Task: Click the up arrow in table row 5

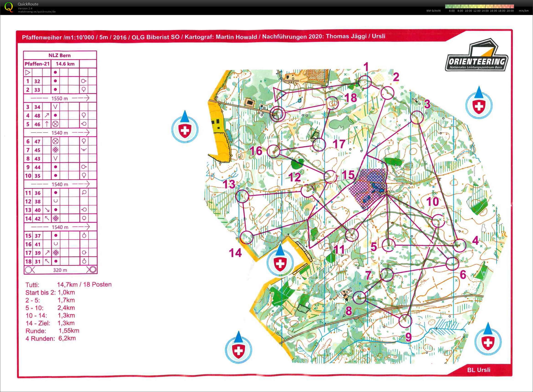Action: [47, 124]
